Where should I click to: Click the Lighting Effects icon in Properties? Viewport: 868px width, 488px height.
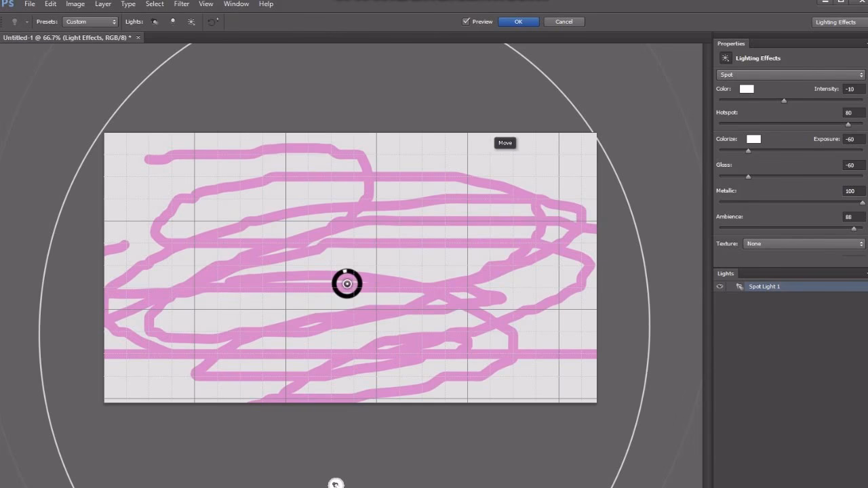pyautogui.click(x=725, y=58)
